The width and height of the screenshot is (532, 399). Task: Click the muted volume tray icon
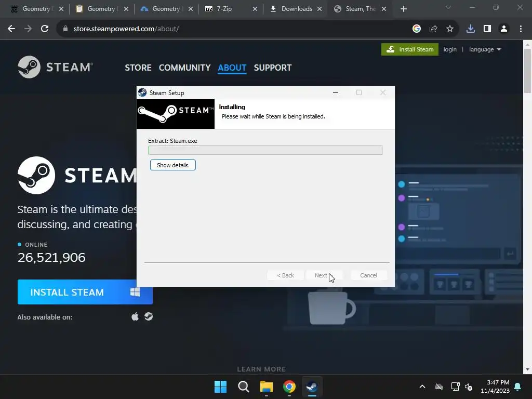point(469,387)
